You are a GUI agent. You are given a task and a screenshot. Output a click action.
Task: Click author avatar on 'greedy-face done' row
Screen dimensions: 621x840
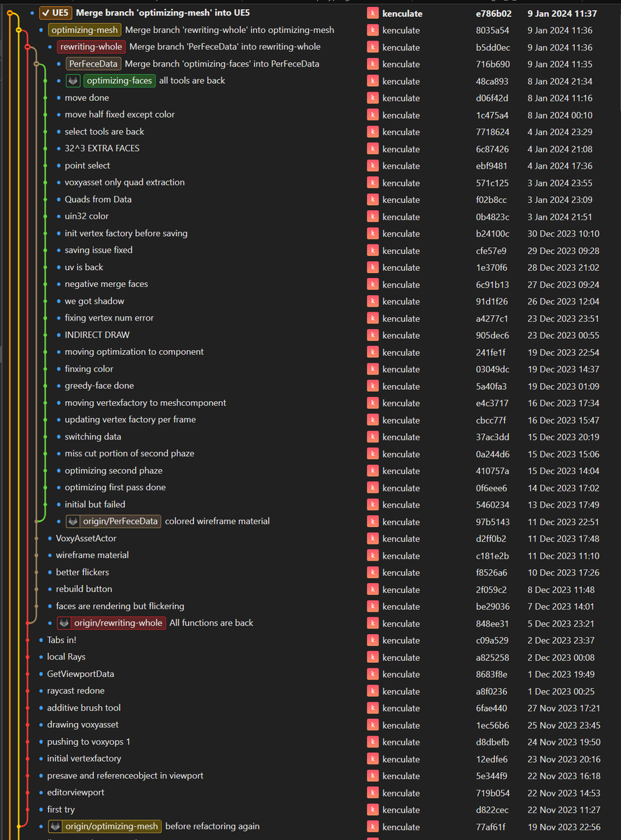click(x=372, y=386)
